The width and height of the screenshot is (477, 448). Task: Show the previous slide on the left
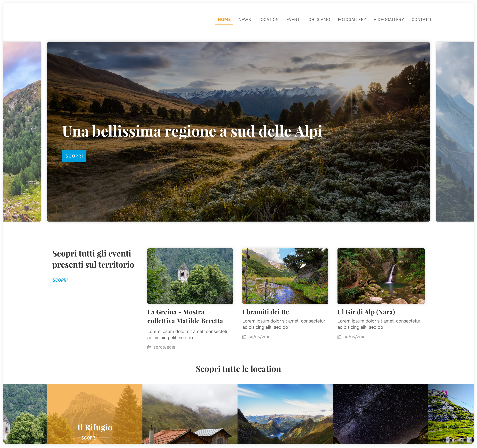[22, 132]
